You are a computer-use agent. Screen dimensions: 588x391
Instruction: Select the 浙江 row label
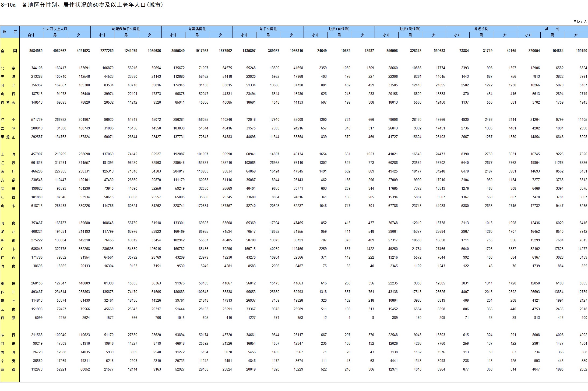(8, 171)
